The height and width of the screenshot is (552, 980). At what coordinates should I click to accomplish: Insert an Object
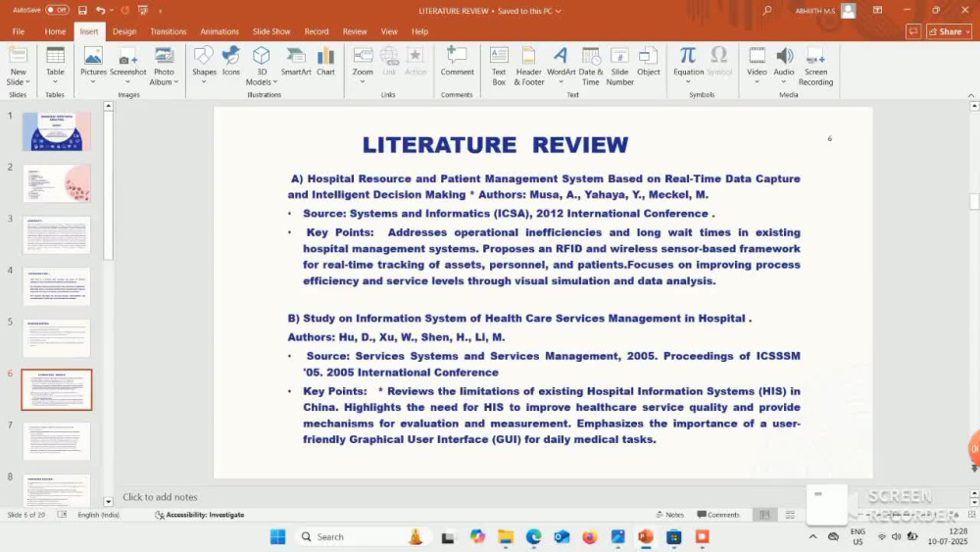click(x=648, y=61)
